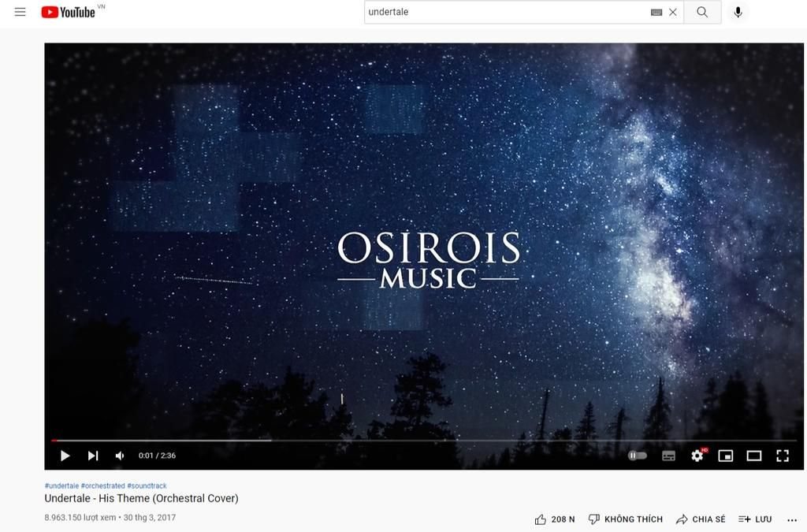807x532 pixels.
Task: Click the 0:01 / 2:36 time display
Action: point(157,456)
